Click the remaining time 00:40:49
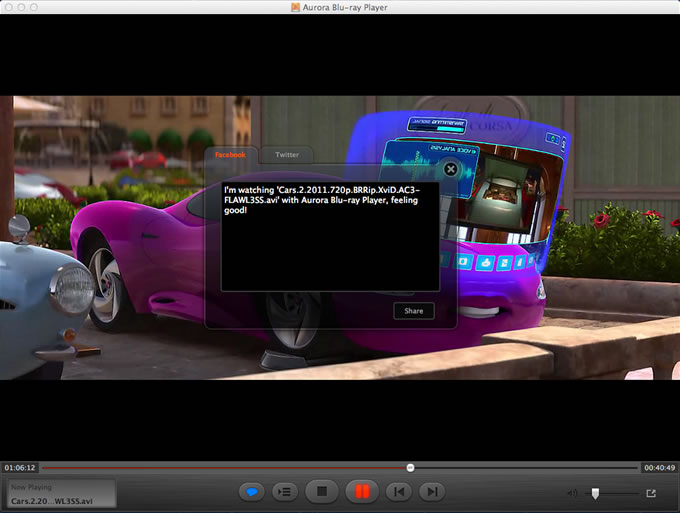The image size is (680, 513). [x=659, y=468]
